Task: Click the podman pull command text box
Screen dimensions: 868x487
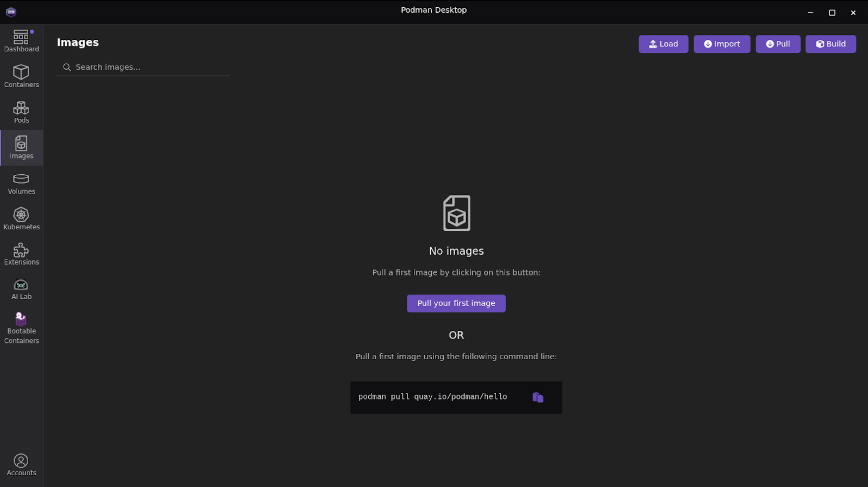Action: pyautogui.click(x=433, y=397)
